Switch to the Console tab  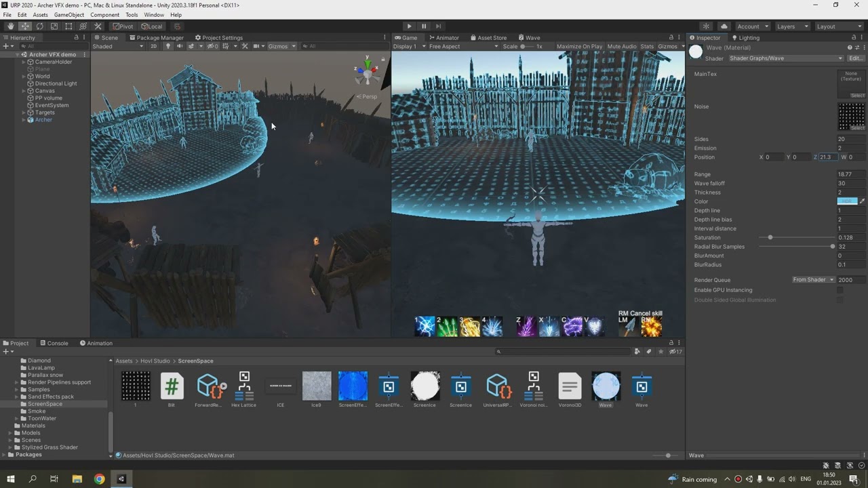[54, 343]
